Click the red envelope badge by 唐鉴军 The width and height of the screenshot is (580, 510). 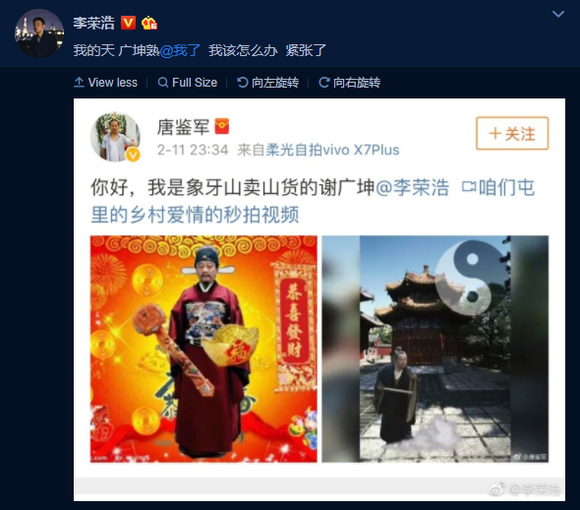point(222,126)
